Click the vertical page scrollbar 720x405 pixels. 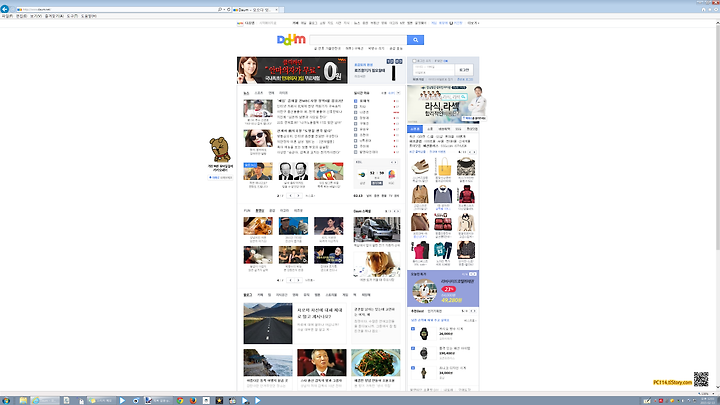717,138
